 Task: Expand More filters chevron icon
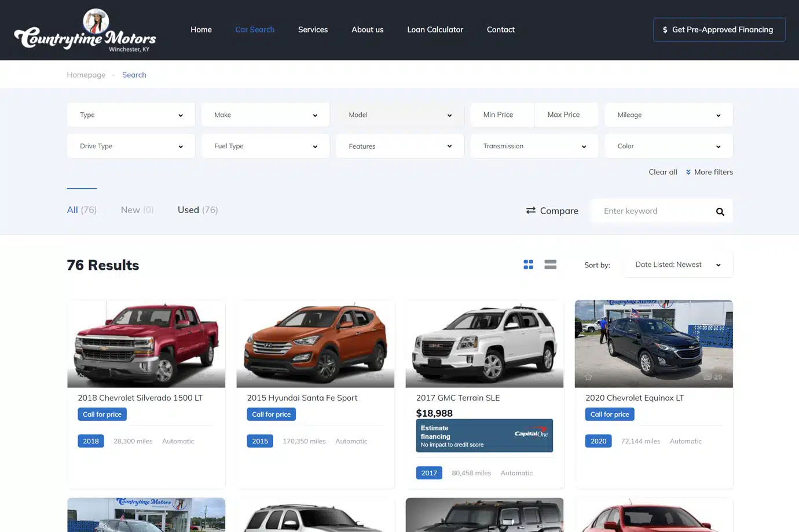coord(688,172)
